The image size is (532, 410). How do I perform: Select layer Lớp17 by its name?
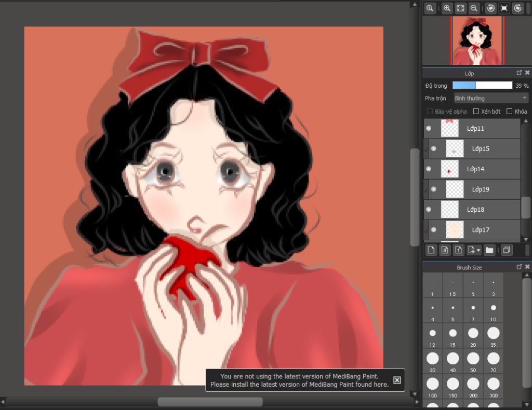(481, 230)
